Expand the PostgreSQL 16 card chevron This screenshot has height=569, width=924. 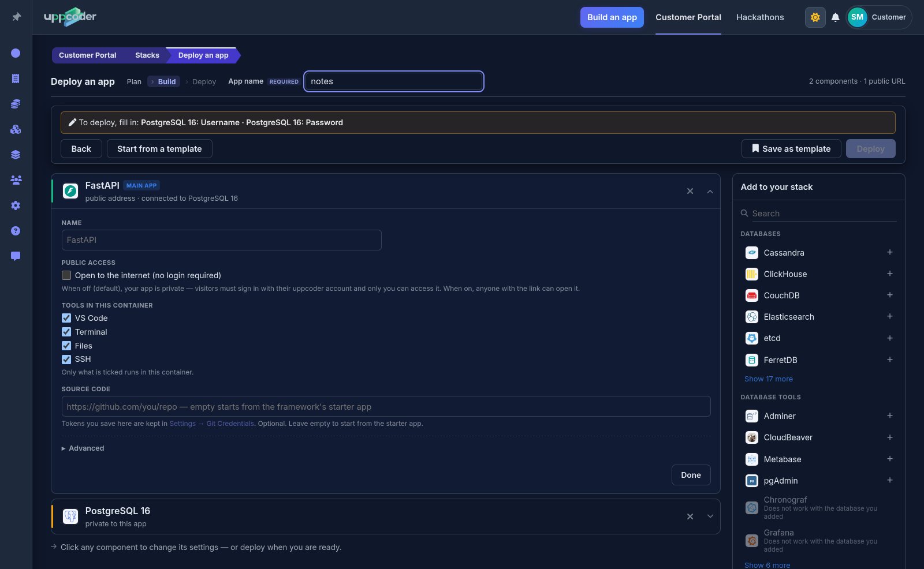(710, 516)
